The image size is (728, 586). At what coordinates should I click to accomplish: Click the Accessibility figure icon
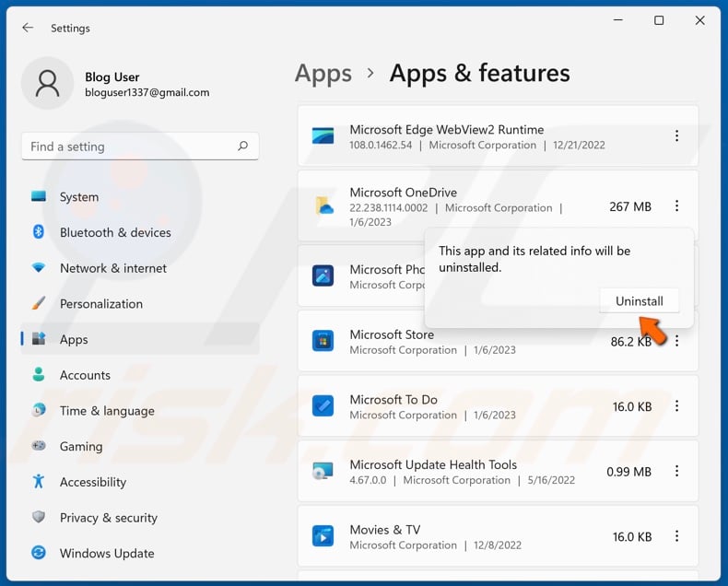[x=39, y=482]
